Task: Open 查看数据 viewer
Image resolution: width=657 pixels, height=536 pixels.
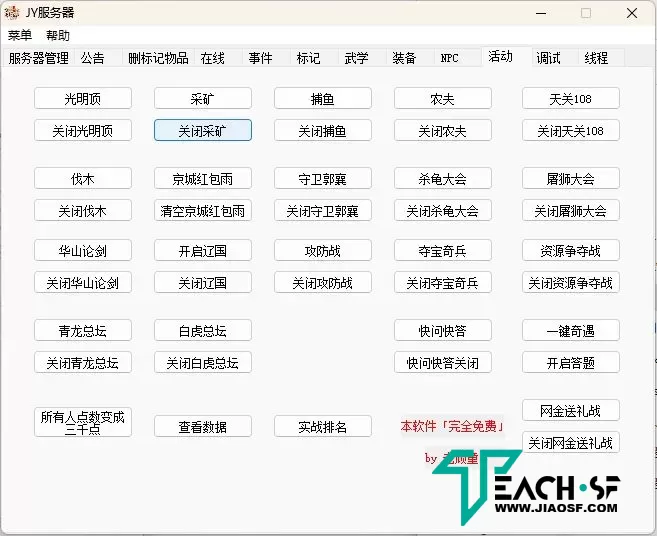Action: (x=203, y=427)
